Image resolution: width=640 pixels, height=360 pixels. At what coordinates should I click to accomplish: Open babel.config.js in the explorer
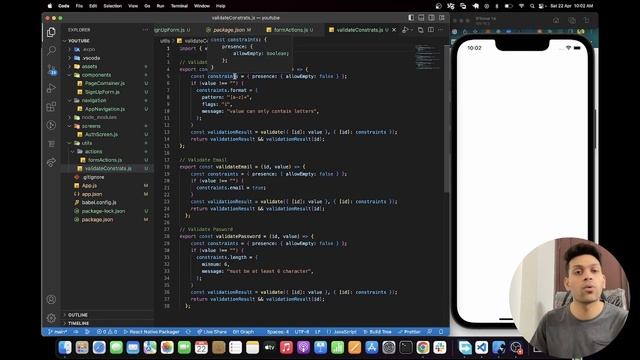[99, 202]
